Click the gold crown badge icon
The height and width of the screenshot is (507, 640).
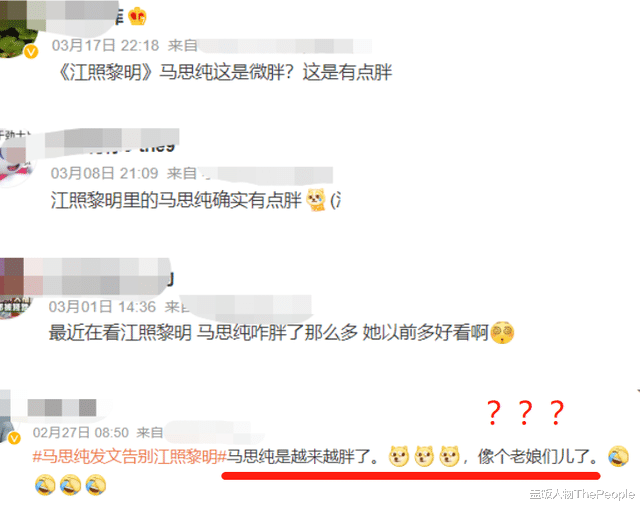click(137, 17)
